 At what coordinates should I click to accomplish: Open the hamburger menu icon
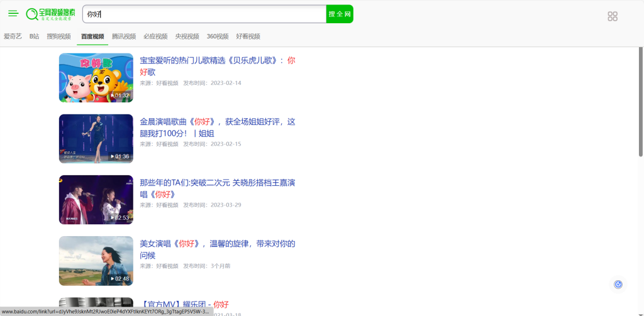point(13,14)
